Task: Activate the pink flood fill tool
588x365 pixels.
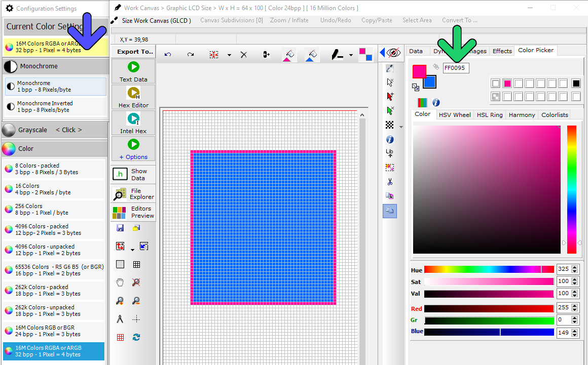Action: point(289,55)
